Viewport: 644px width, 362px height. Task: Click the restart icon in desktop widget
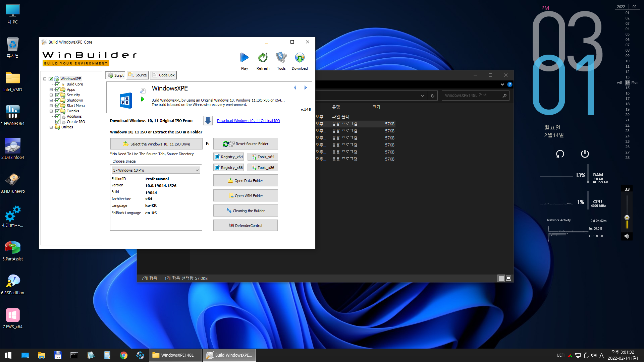tap(560, 154)
